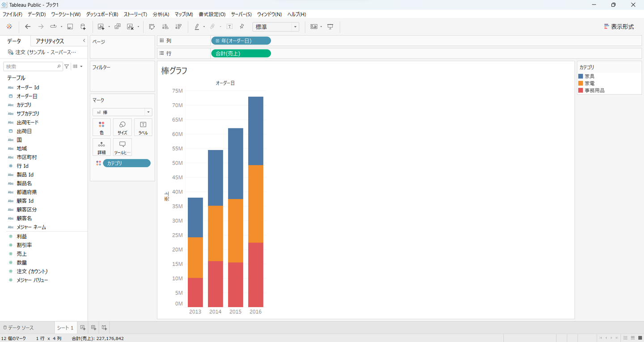Select the orange 家電 legend swatch
This screenshot has height=342, width=644.
click(x=581, y=83)
